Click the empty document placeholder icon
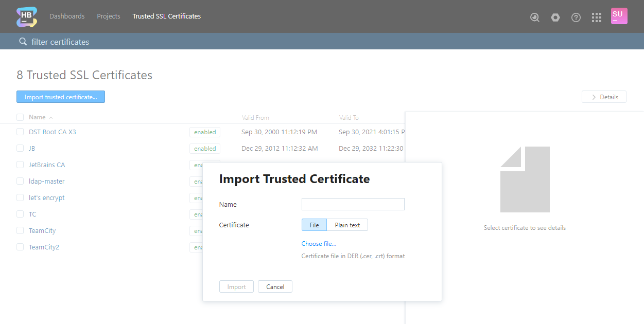 [525, 179]
